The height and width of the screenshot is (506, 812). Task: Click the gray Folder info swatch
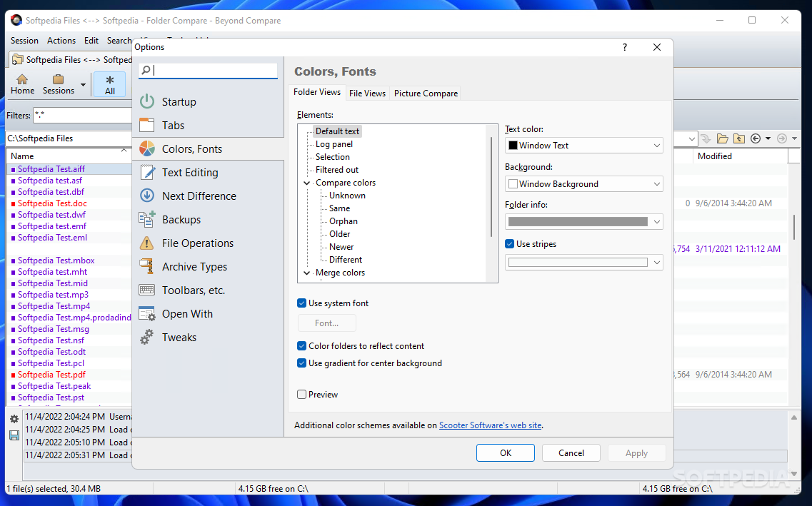578,221
